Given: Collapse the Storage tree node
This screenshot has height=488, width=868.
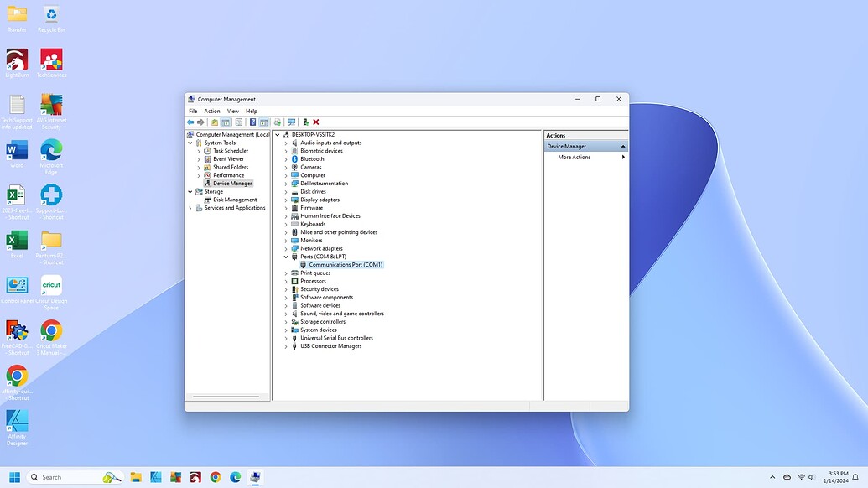Looking at the screenshot, I should pyautogui.click(x=190, y=191).
